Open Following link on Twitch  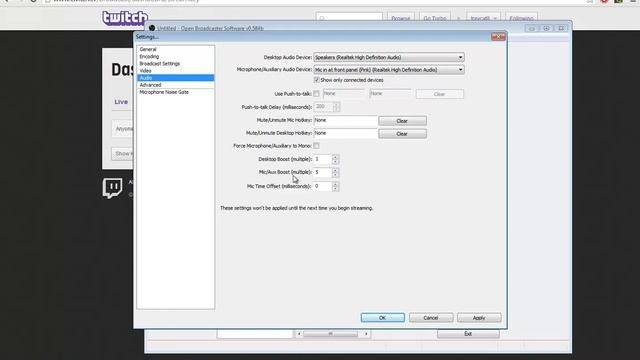(x=521, y=18)
